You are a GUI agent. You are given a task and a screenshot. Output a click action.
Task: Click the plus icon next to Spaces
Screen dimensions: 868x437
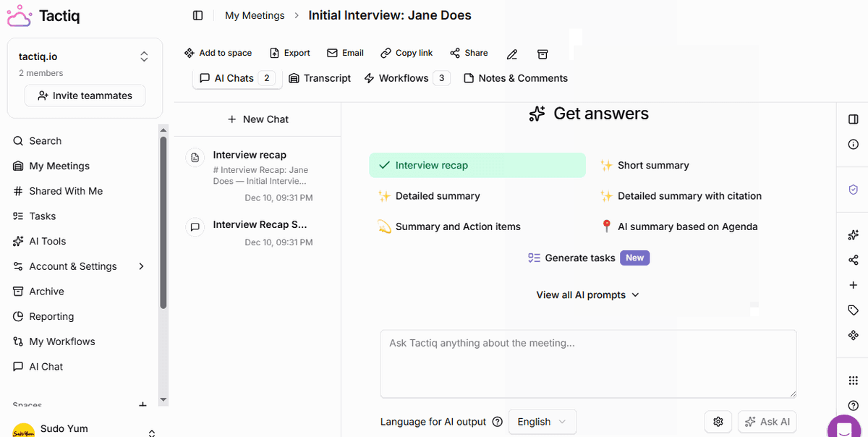tap(142, 405)
